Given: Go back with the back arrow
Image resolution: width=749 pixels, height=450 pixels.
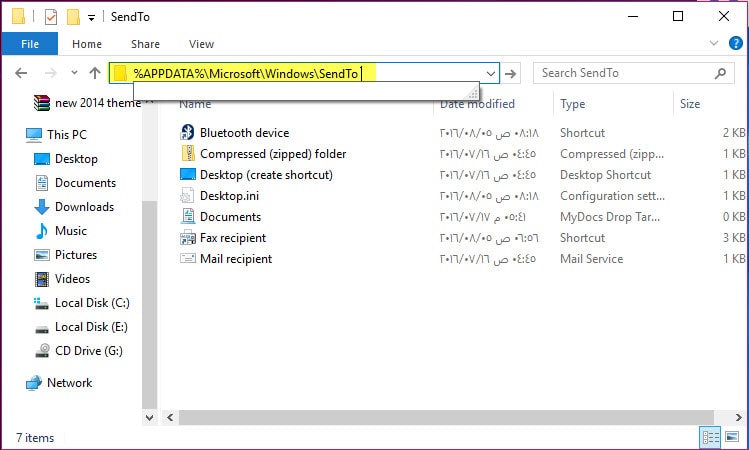Looking at the screenshot, I should (x=21, y=73).
